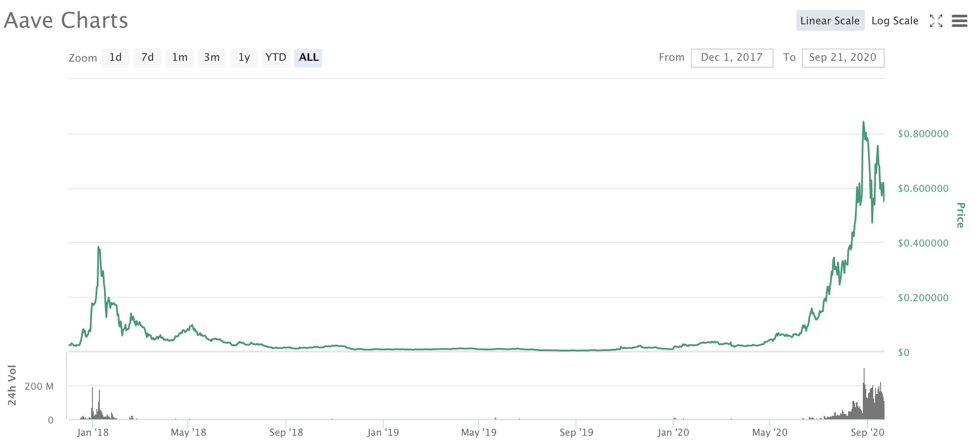
Task: Choose the YTD zoom range
Action: click(276, 58)
